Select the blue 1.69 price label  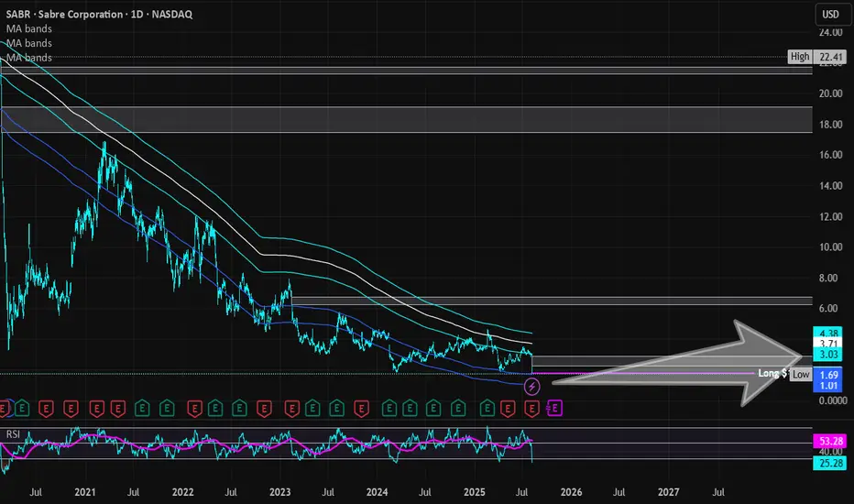click(828, 375)
